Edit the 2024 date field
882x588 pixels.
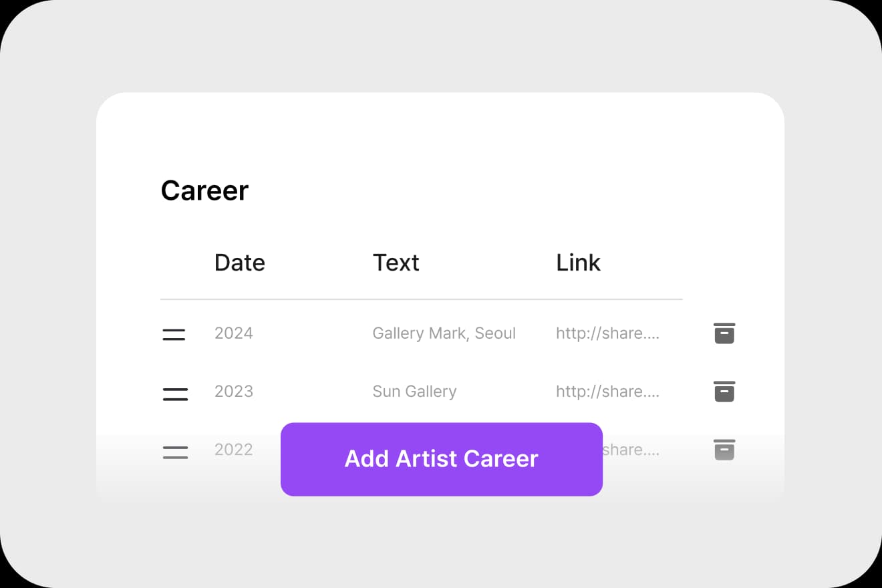(234, 333)
